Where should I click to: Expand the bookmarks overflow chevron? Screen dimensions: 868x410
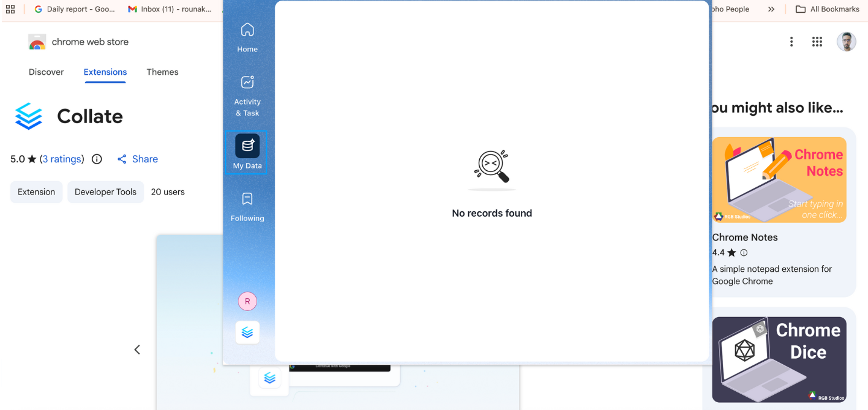(771, 9)
